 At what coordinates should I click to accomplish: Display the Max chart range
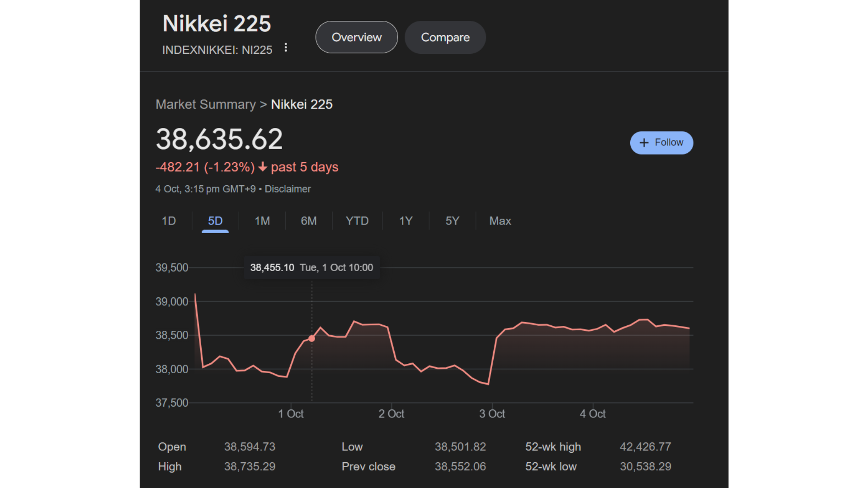click(x=500, y=221)
